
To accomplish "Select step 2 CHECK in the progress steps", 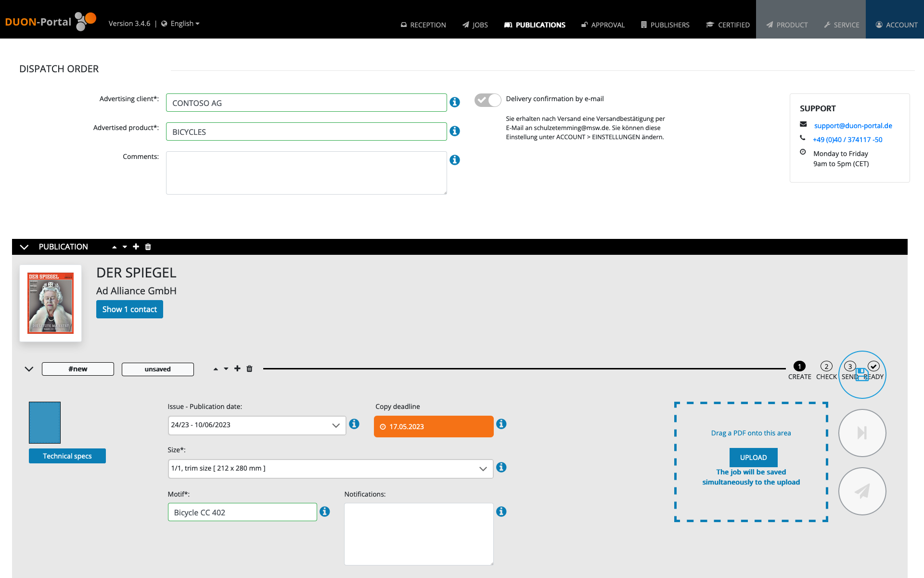I will point(826,370).
